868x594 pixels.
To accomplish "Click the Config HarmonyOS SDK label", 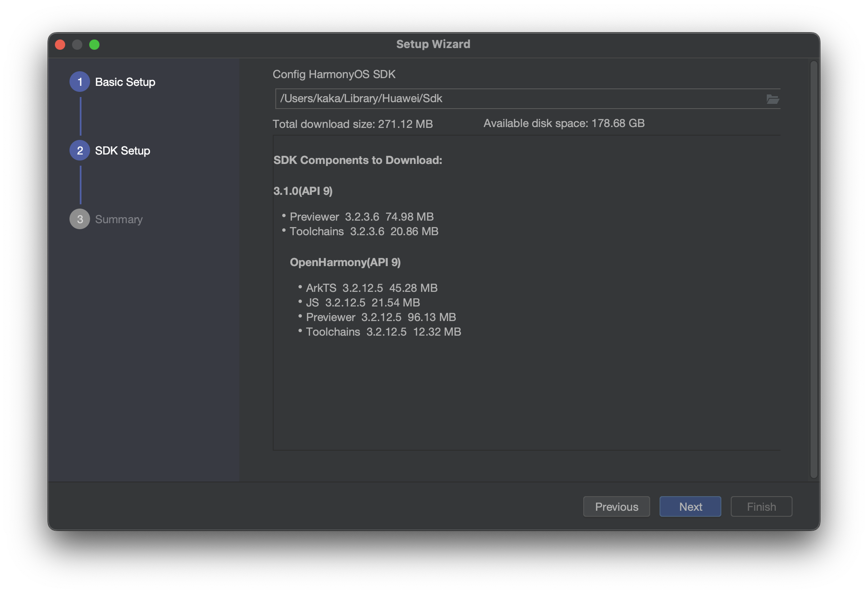I will pyautogui.click(x=334, y=74).
